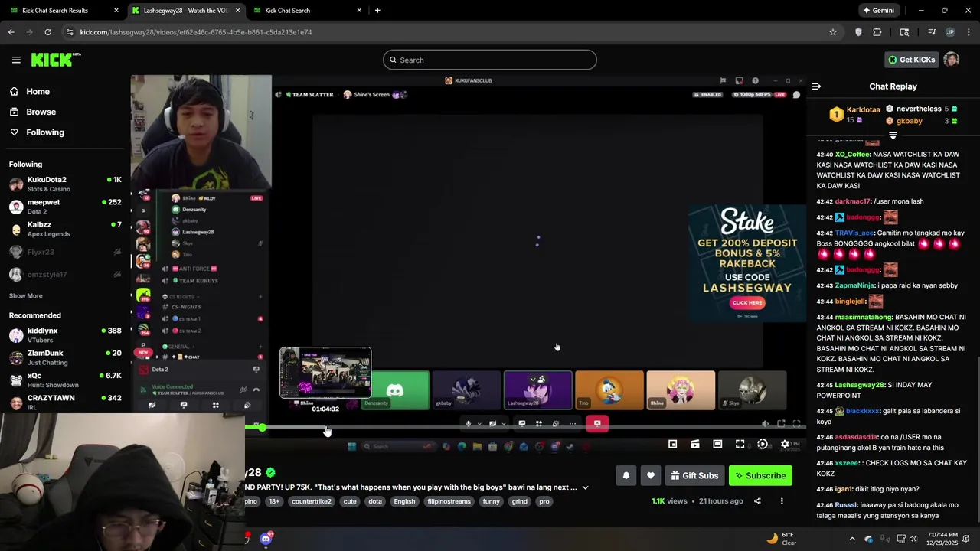Open meepwet channel in Following list
The width and height of the screenshot is (980, 551).
65,207
